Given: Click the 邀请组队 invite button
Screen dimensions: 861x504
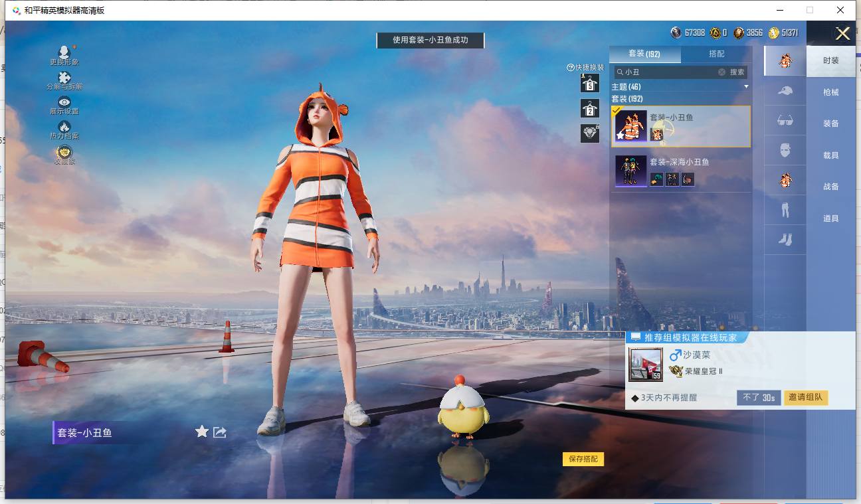Looking at the screenshot, I should pyautogui.click(x=806, y=398).
